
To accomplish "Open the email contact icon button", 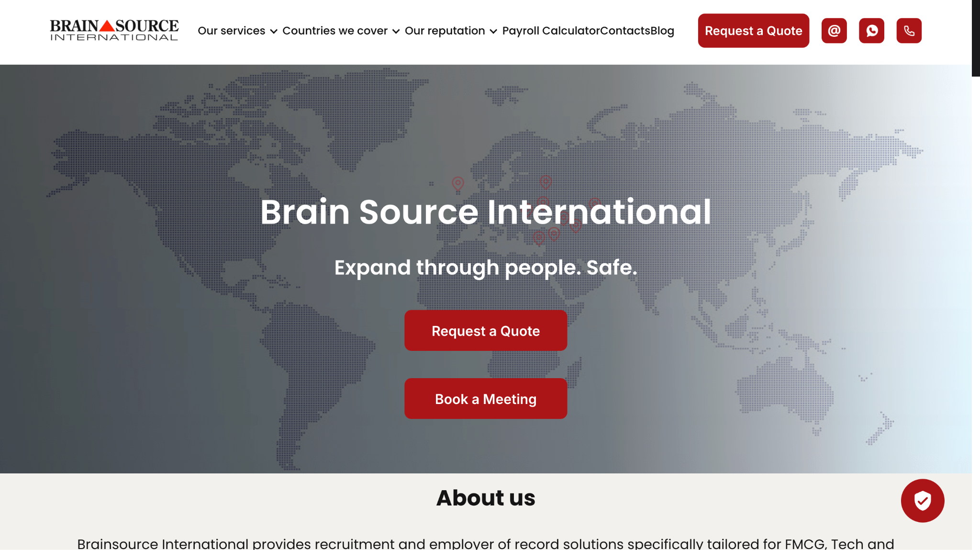I will tap(834, 31).
